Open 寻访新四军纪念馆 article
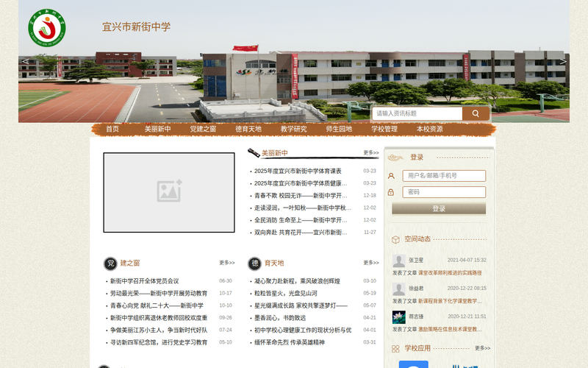The width and height of the screenshot is (588, 368). [159, 343]
